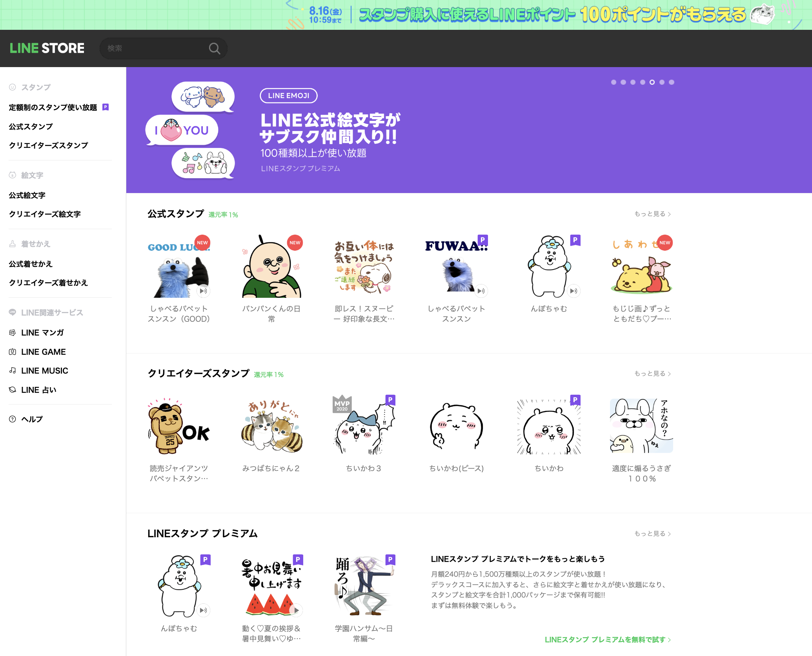Viewport: 812px width, 656px height.
Task: Open the 適度に煽るうさぎ１００% sticker thumbnail
Action: click(x=641, y=426)
